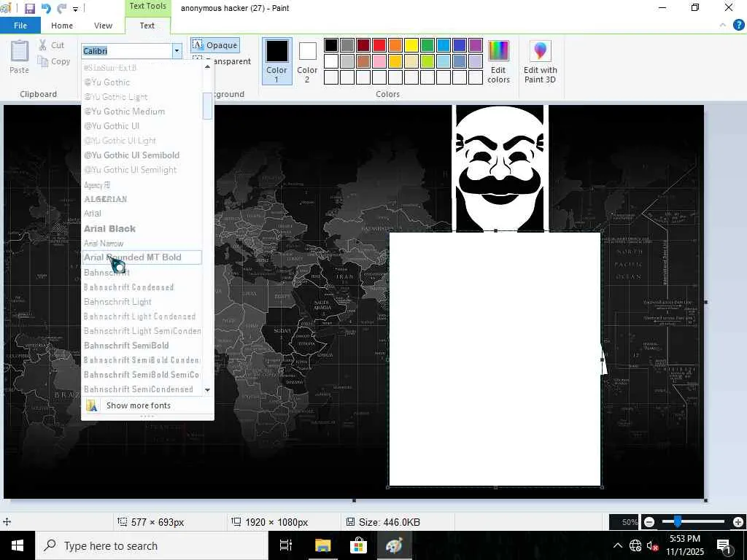Show hidden system tray icons
The width and height of the screenshot is (747, 560).
pyautogui.click(x=618, y=545)
